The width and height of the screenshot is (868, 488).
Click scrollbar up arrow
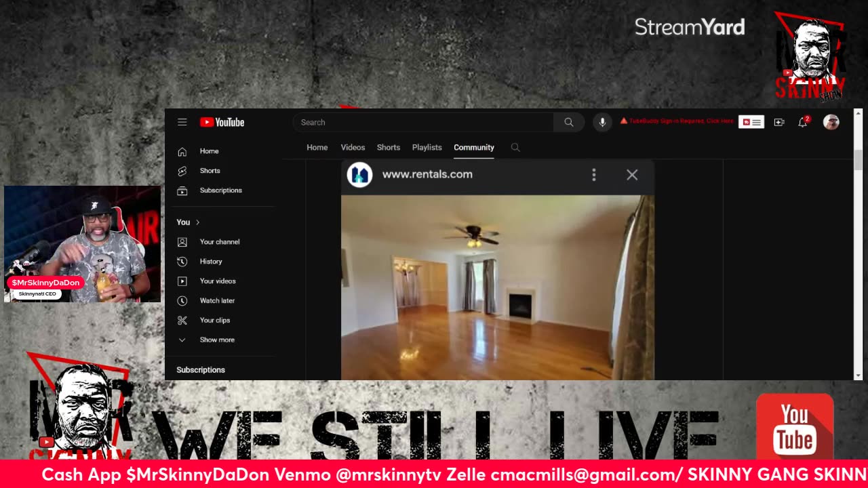click(858, 113)
